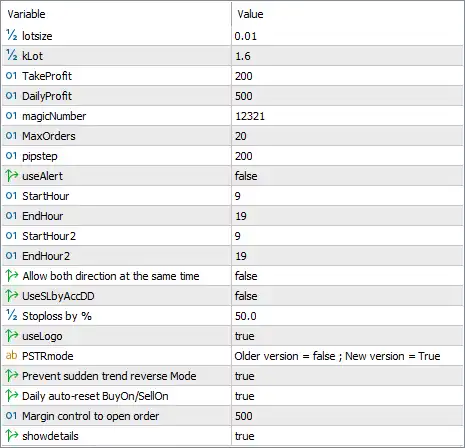This screenshot has height=448, width=465.
Task: Click the boolean icon next to useLogo
Action: (x=12, y=336)
